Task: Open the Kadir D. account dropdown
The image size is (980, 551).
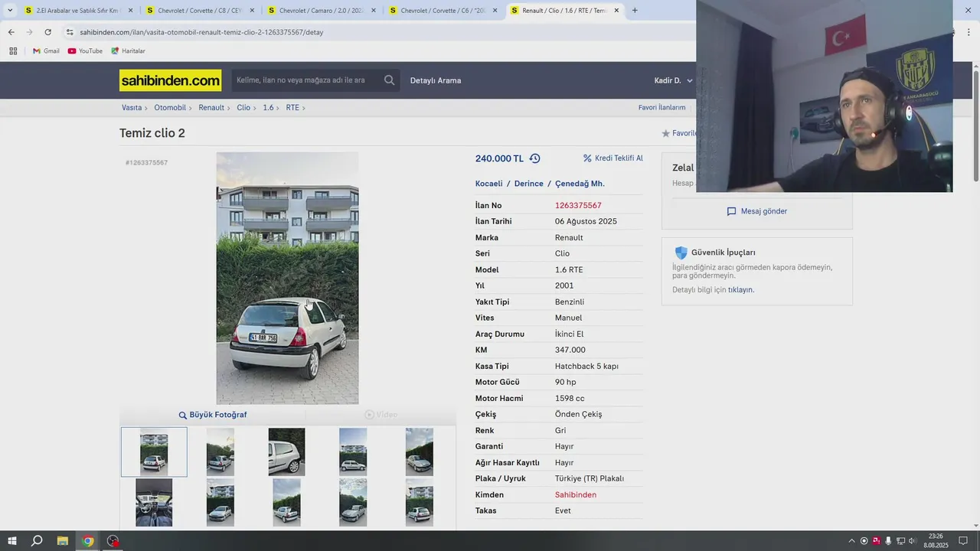Action: pos(673,80)
